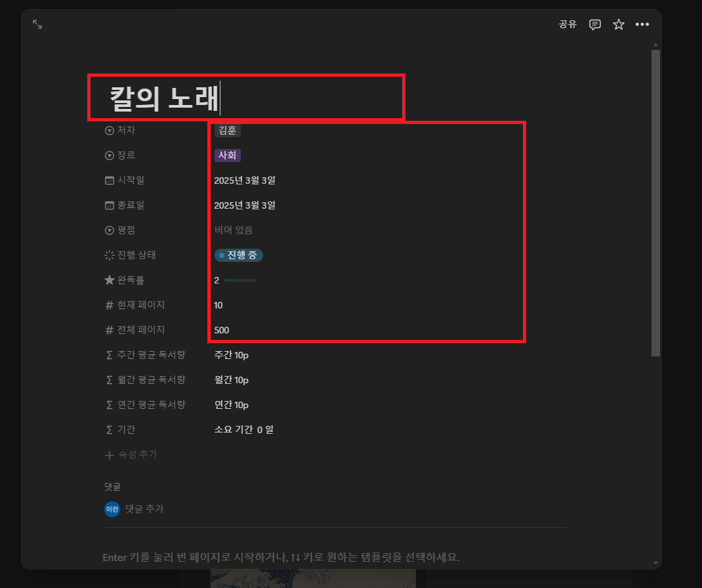This screenshot has height=588, width=702.
Task: Click the 장르 property select icon
Action: pyautogui.click(x=110, y=156)
